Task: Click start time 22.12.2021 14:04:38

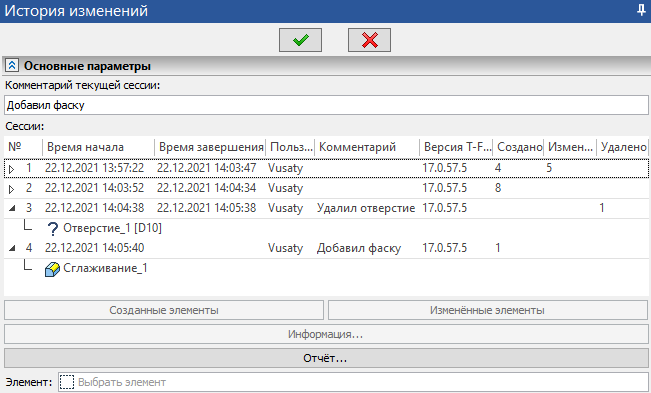Action: 94,208
